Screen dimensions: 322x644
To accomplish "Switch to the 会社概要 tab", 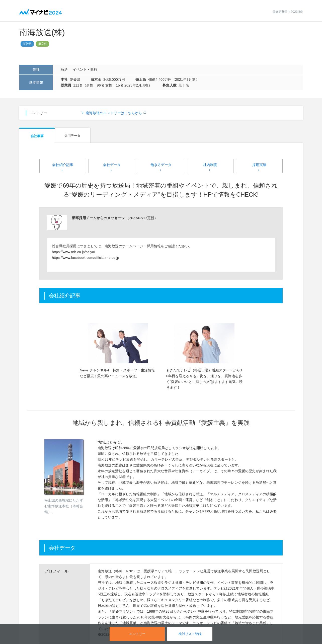I will click(37, 136).
